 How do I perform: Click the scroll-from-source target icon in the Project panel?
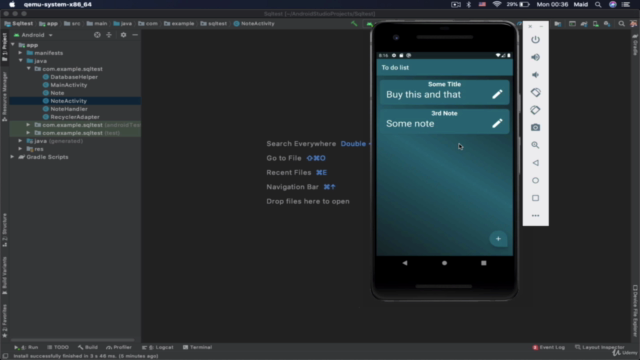click(97, 35)
